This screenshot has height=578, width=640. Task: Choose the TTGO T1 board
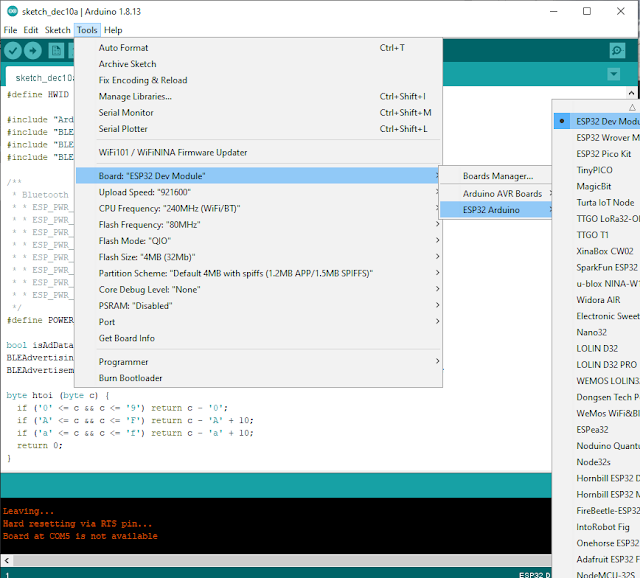597,235
